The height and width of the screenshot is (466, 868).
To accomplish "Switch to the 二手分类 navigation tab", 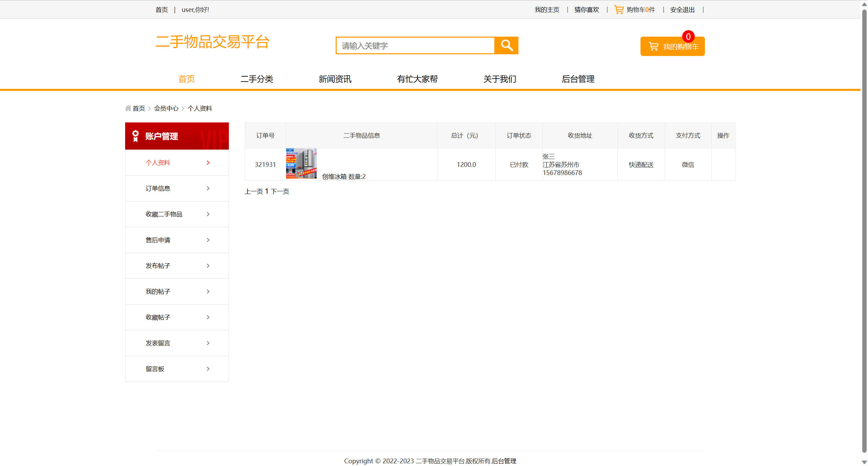I will click(257, 79).
